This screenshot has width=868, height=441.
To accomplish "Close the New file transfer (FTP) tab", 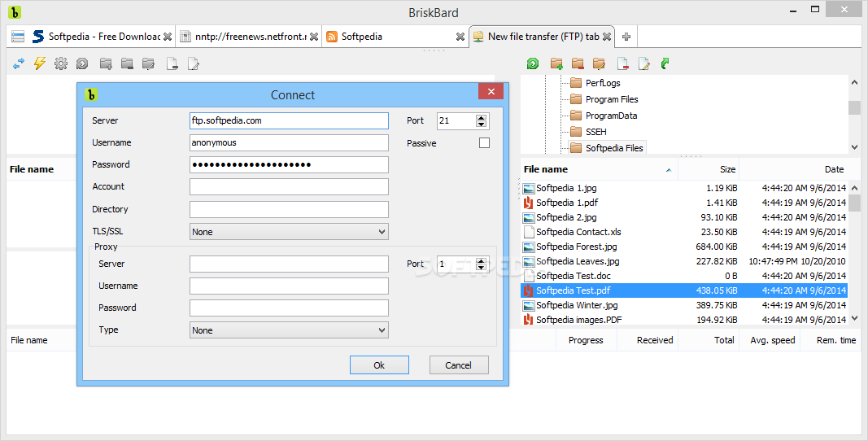I will click(x=607, y=37).
